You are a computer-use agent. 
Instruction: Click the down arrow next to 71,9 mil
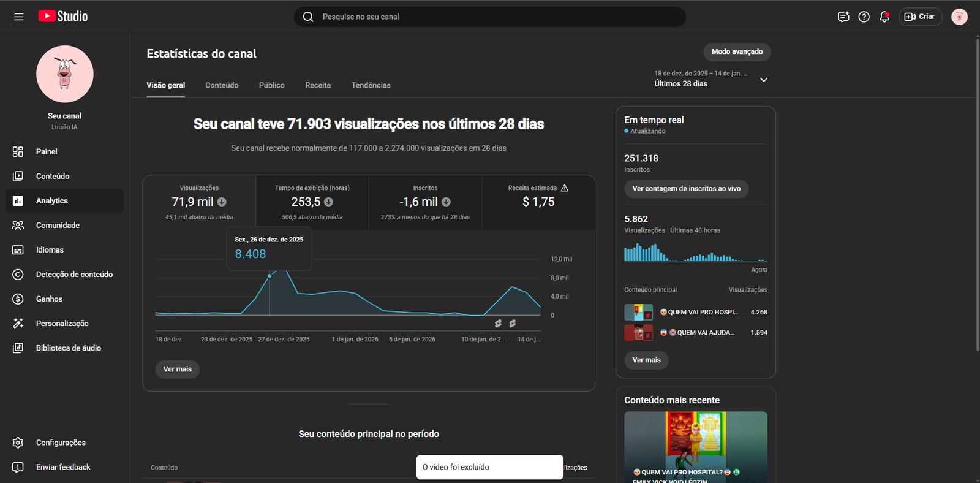click(x=222, y=202)
